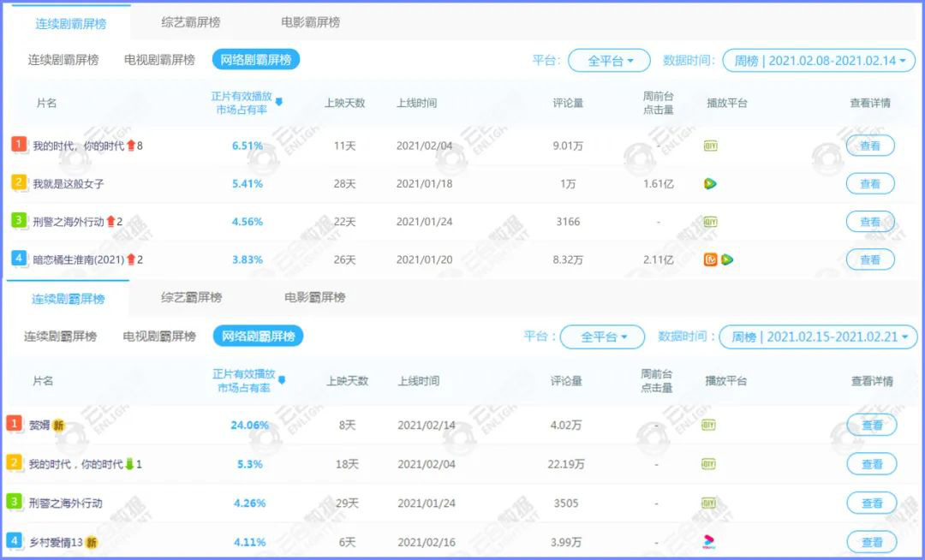925x560 pixels.
Task: Click the 1.61亿 weekly click count
Action: (x=658, y=184)
